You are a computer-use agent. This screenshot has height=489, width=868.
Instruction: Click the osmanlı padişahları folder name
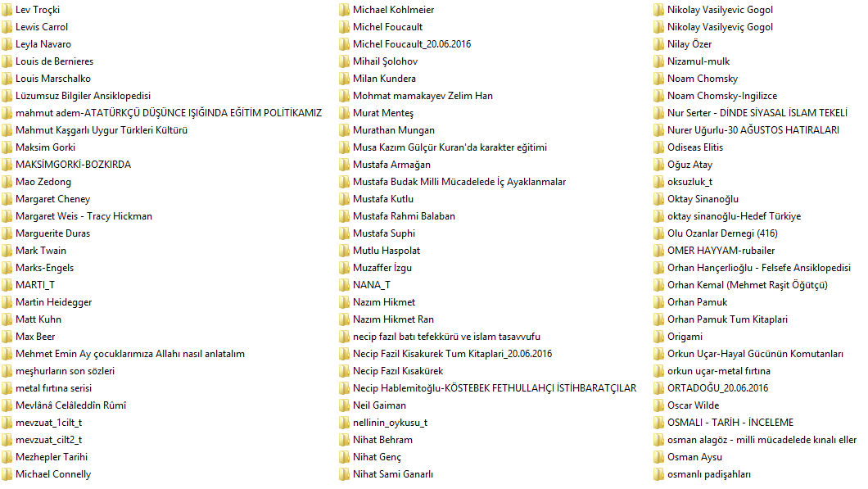click(708, 474)
